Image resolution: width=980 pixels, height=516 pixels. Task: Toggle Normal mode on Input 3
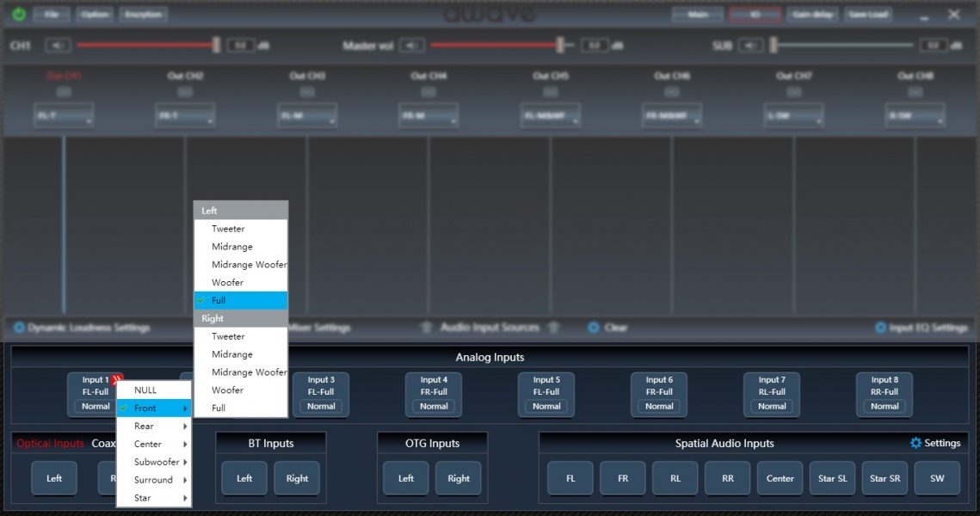tap(321, 406)
